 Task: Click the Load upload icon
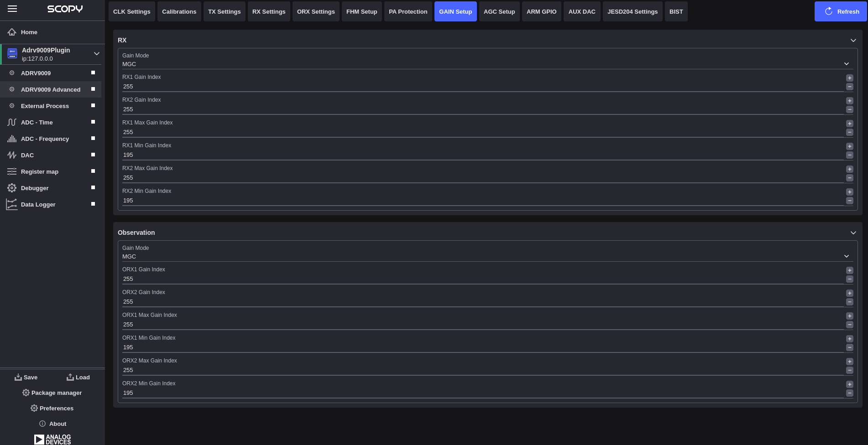click(x=70, y=377)
